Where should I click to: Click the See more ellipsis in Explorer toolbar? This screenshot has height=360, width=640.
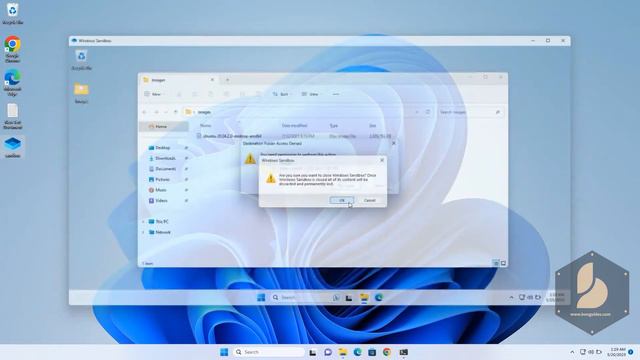(x=336, y=94)
